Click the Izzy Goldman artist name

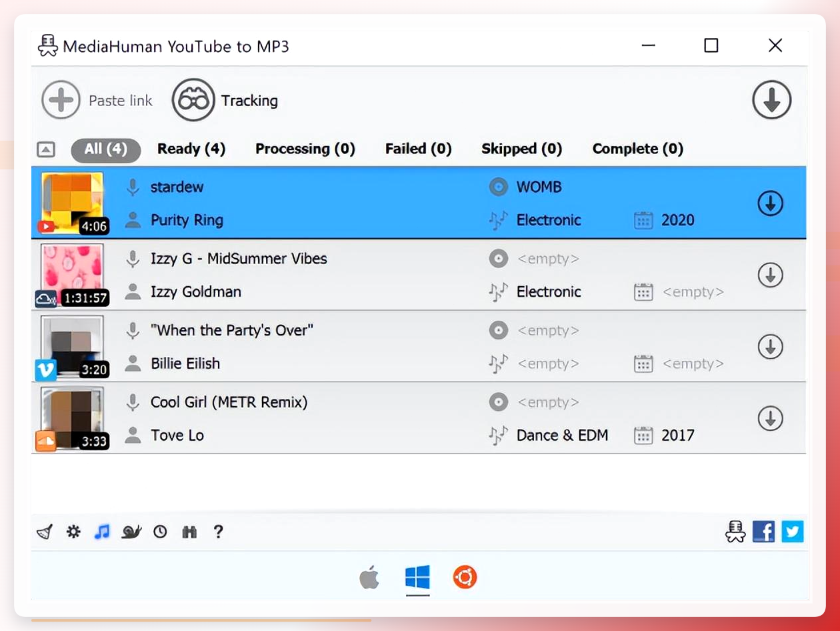point(196,291)
